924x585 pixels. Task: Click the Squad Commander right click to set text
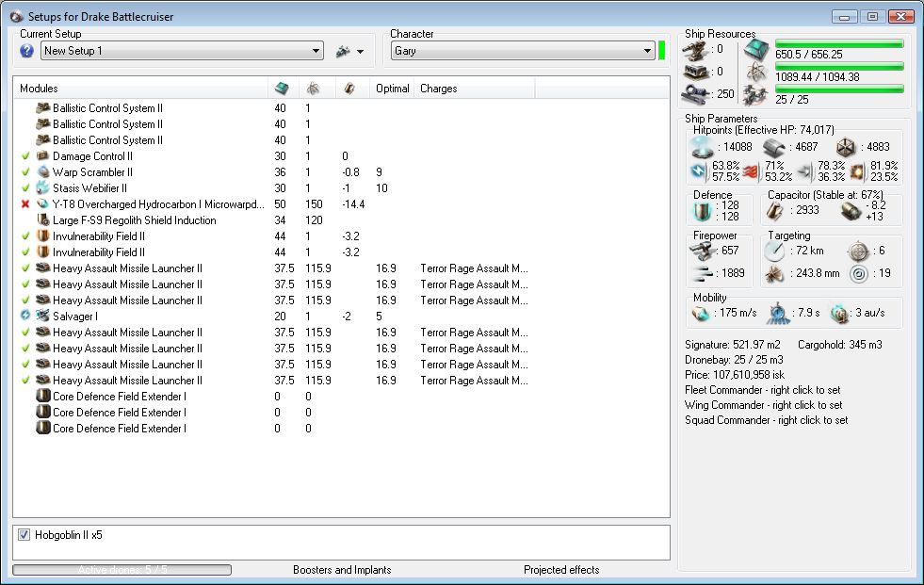[x=766, y=420]
